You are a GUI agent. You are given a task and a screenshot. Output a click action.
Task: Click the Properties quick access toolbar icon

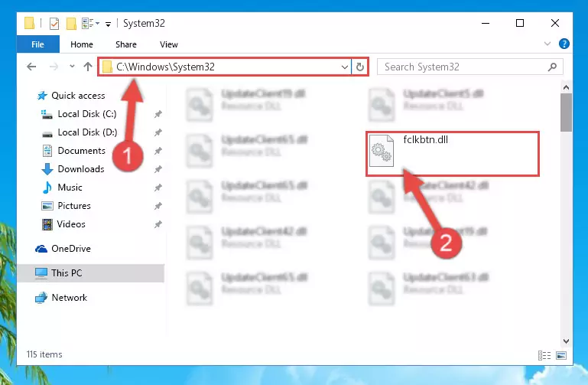(54, 24)
